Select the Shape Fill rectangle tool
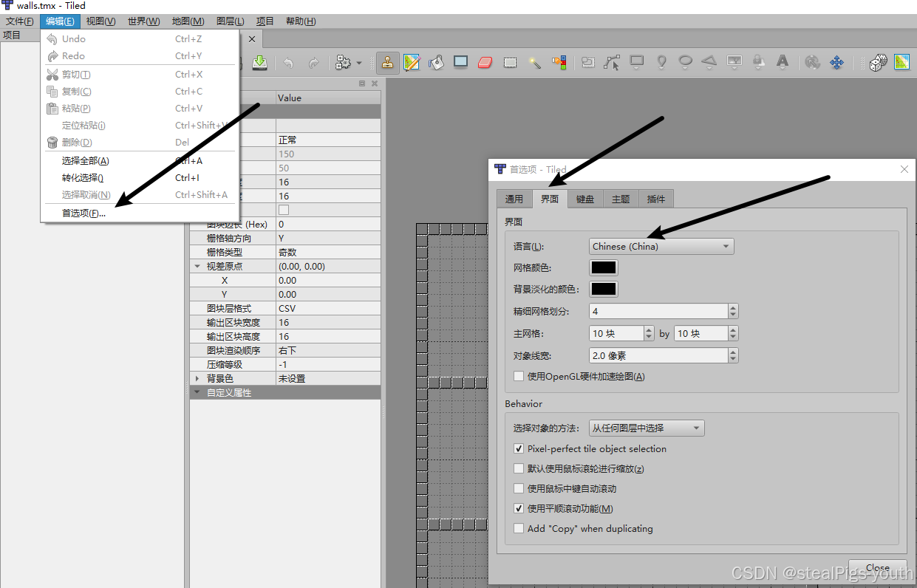Screen dimensions: 917x588 (460, 63)
